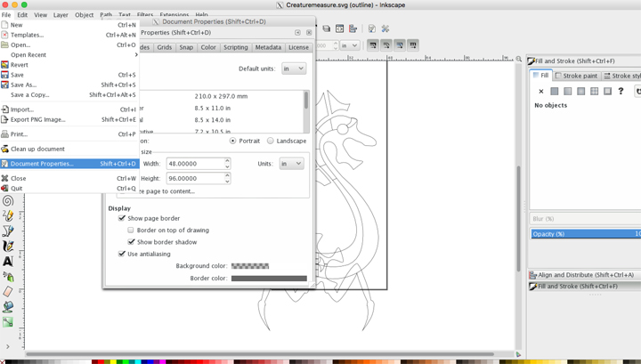This screenshot has height=364, width=641.
Task: Choose Save As from File menu
Action: coord(69,85)
